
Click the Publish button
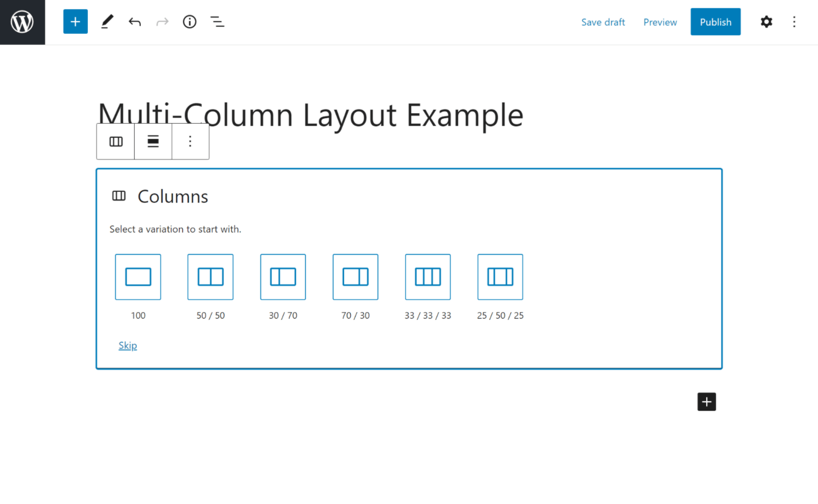coord(715,22)
